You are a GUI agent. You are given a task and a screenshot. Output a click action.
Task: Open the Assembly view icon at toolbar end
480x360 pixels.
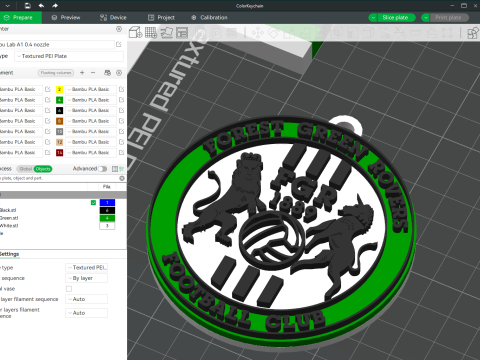click(473, 33)
